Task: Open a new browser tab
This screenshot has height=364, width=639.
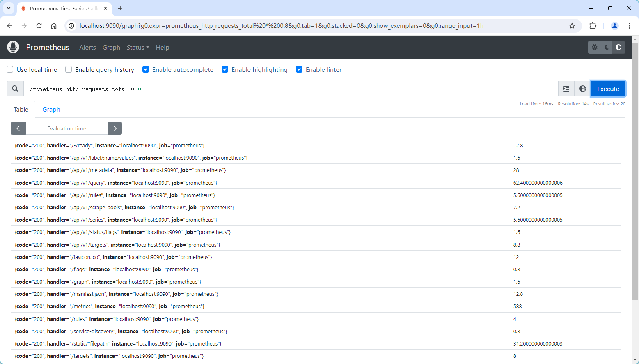Action: pos(120,8)
